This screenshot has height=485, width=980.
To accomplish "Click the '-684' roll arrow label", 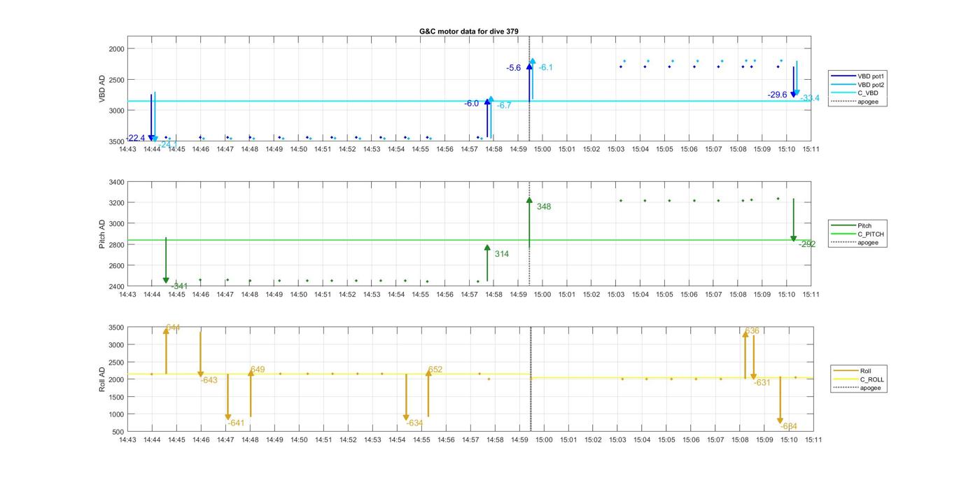I will 789,426.
